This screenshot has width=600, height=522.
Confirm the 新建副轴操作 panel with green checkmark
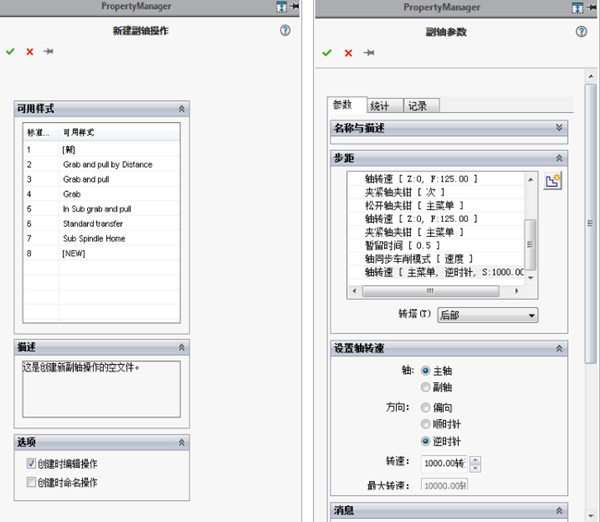[x=10, y=51]
